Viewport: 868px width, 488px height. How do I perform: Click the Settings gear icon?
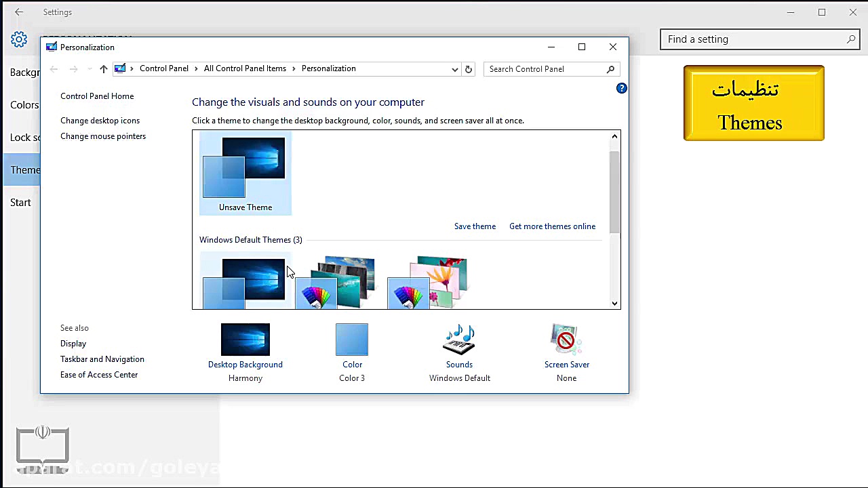click(x=19, y=39)
